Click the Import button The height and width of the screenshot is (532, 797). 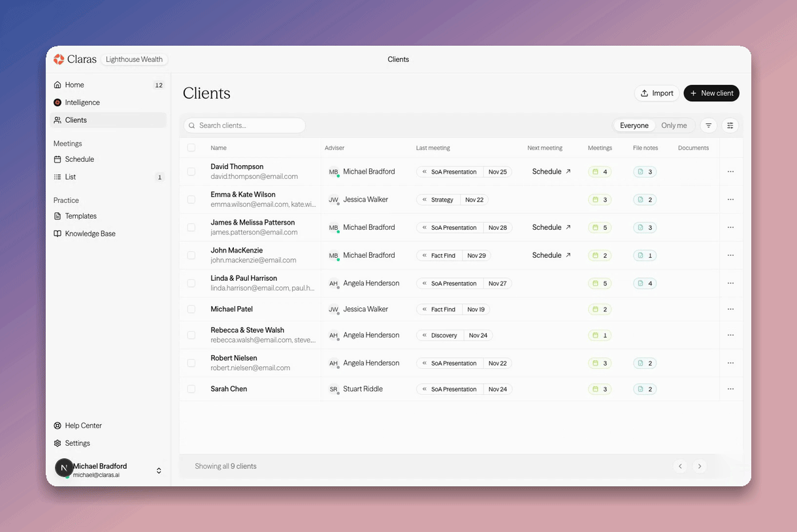coord(657,93)
